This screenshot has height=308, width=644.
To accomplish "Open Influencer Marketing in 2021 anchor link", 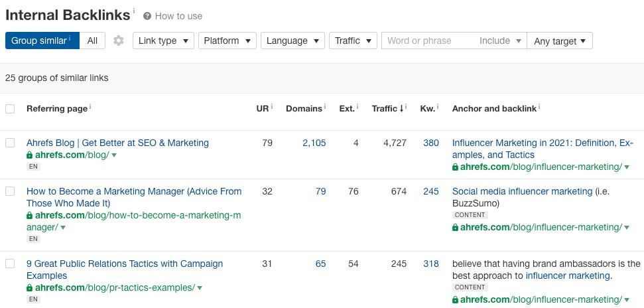I will 543,149.
